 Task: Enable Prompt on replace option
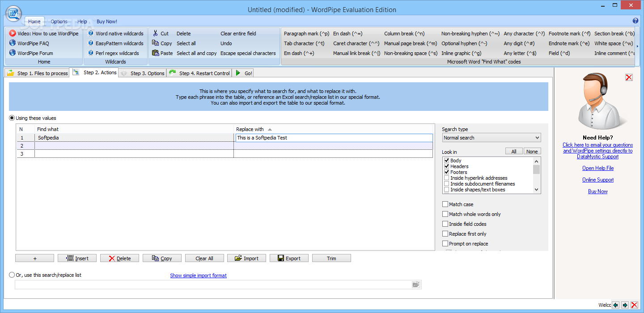pos(445,244)
